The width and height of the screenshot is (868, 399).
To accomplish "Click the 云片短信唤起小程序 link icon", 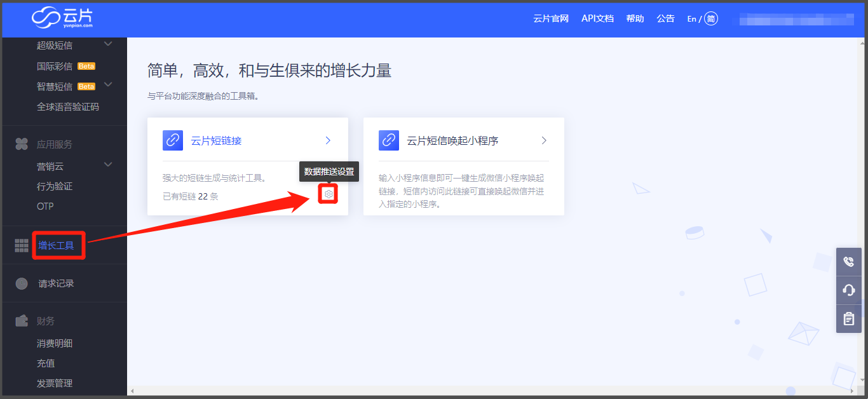I will (x=389, y=140).
